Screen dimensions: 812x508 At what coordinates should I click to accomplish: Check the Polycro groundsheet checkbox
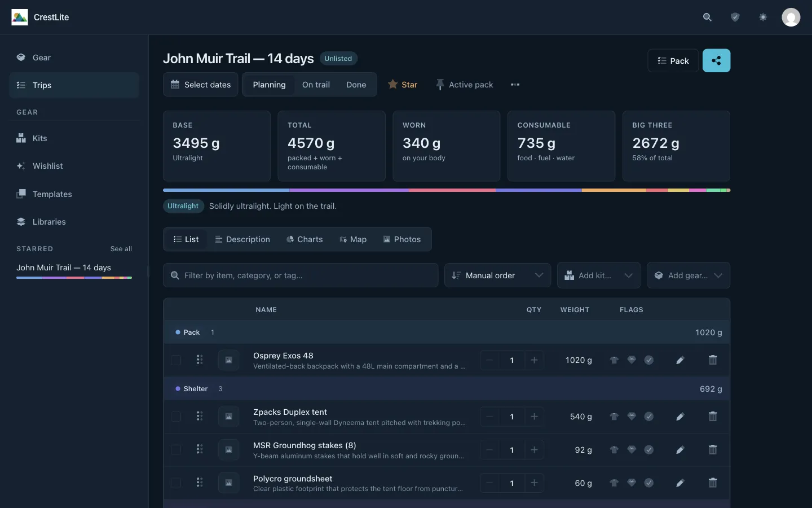(x=176, y=483)
